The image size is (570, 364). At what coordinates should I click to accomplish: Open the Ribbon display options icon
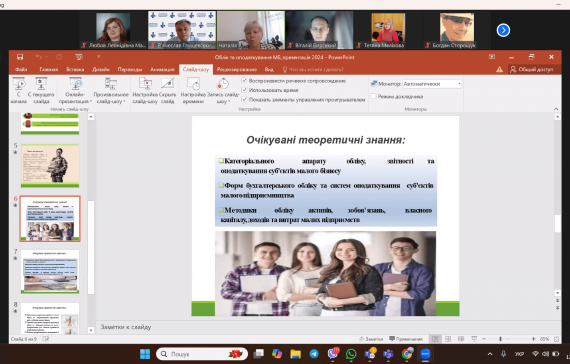tap(492, 57)
